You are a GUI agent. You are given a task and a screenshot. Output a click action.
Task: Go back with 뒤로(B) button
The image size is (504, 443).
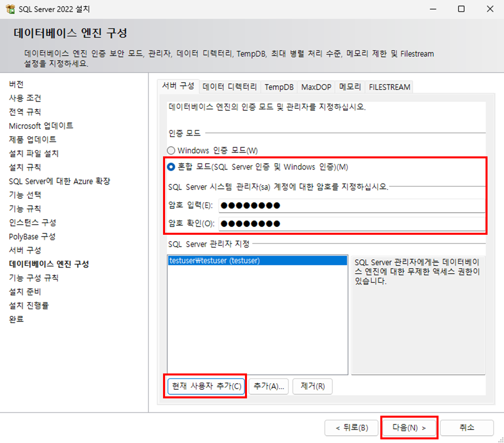(x=352, y=428)
